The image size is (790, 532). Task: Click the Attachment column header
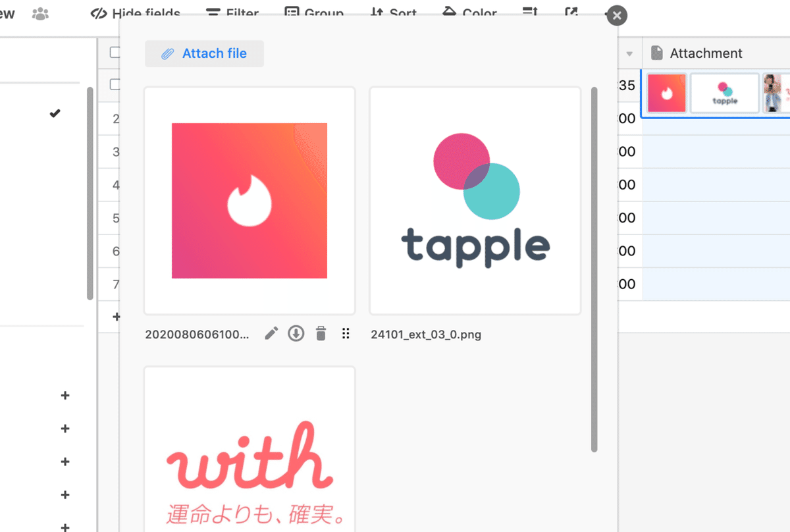tap(716, 53)
